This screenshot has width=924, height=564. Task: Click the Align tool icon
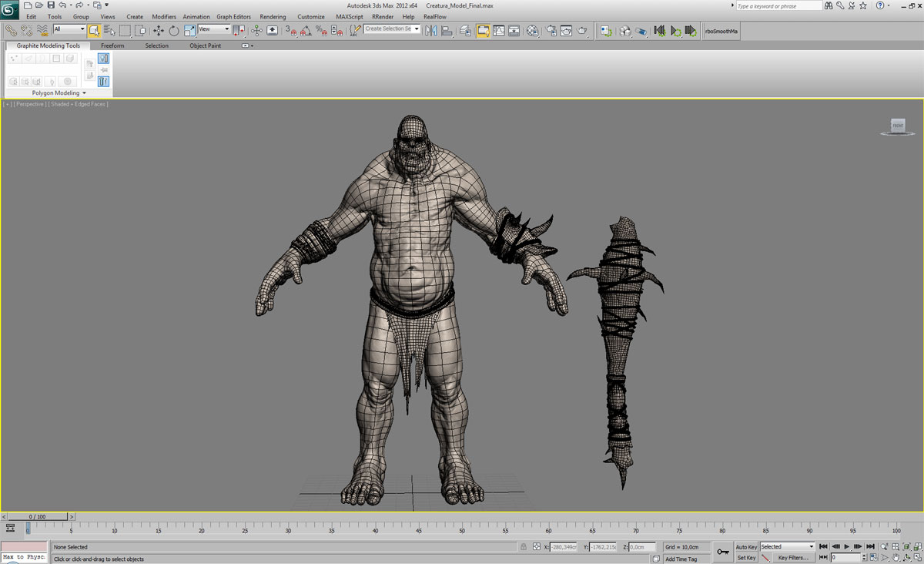click(x=447, y=31)
